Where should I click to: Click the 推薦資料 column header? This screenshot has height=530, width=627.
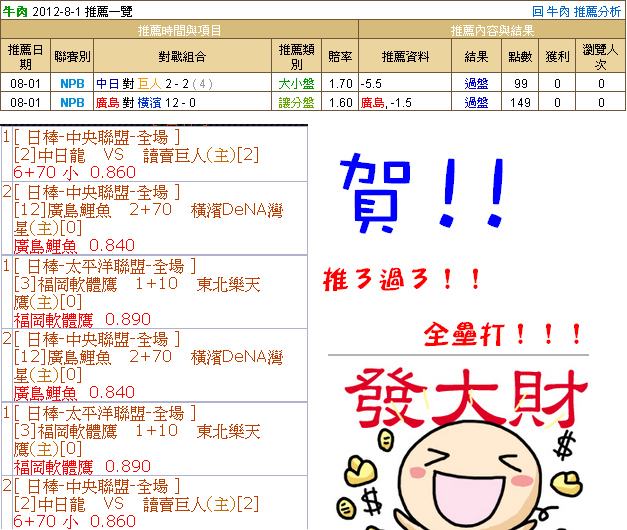405,56
